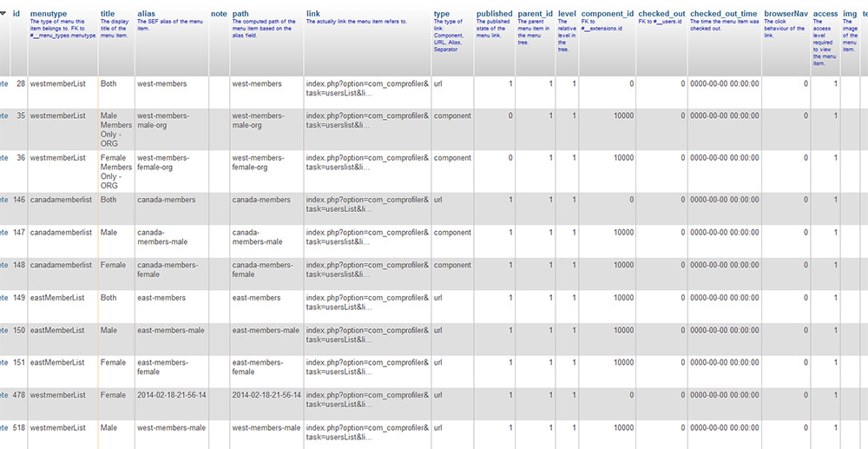The width and height of the screenshot is (868, 449).
Task: Click path cell 'east-members-male'
Action: pos(266,330)
